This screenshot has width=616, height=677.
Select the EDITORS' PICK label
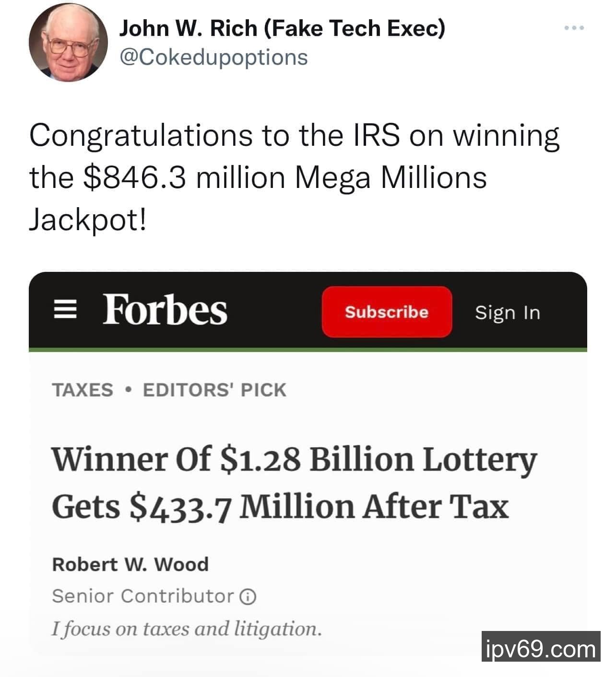click(x=214, y=390)
